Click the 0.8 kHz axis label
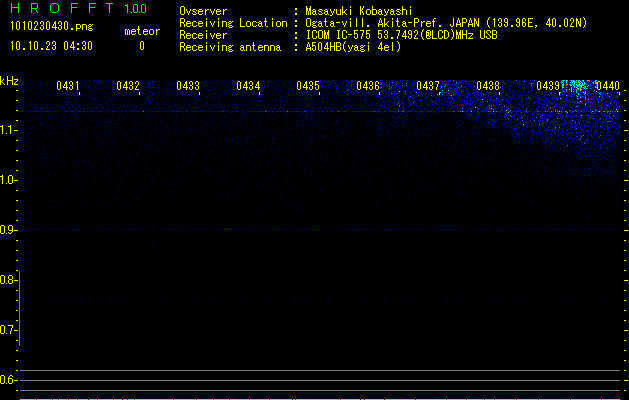 [x=7, y=280]
